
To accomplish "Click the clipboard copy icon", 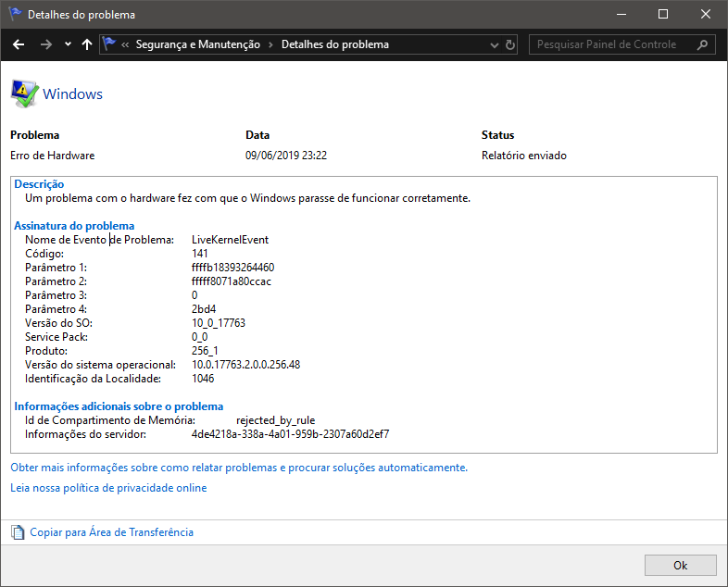I will pos(18,532).
